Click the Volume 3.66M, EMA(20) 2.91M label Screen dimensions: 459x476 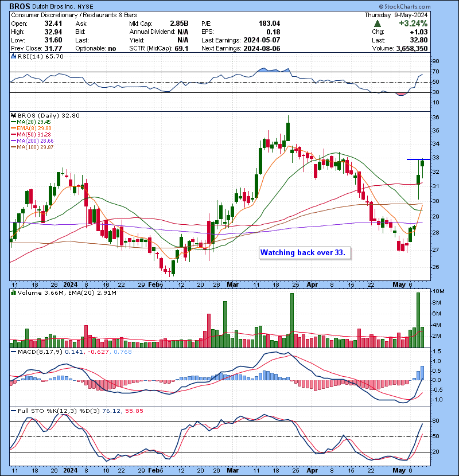click(x=67, y=292)
